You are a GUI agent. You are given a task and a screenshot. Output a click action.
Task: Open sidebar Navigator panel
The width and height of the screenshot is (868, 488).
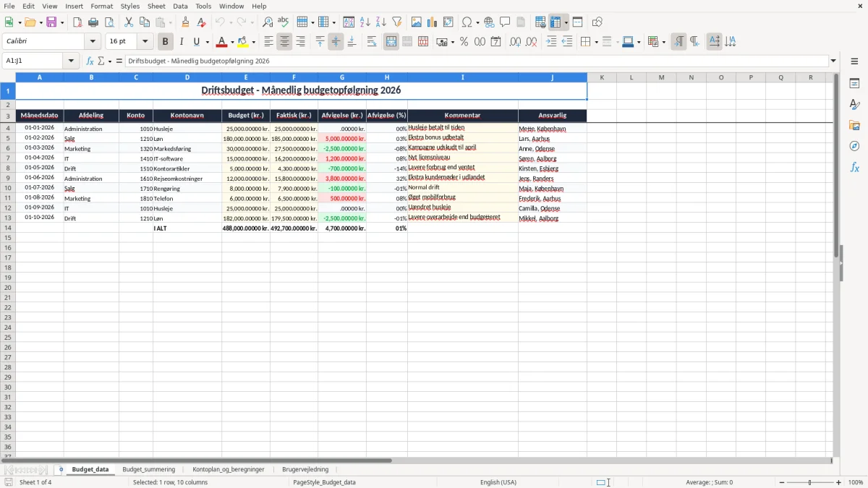[x=854, y=146]
